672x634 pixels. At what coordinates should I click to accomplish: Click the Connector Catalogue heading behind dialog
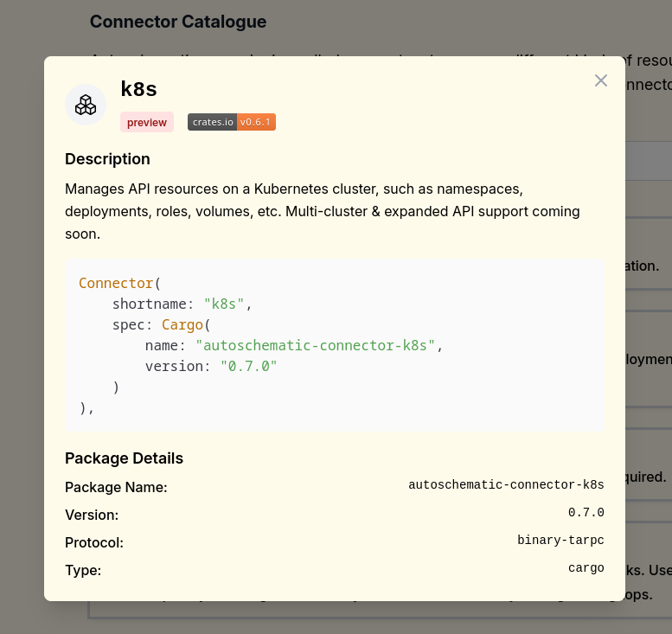178,22
